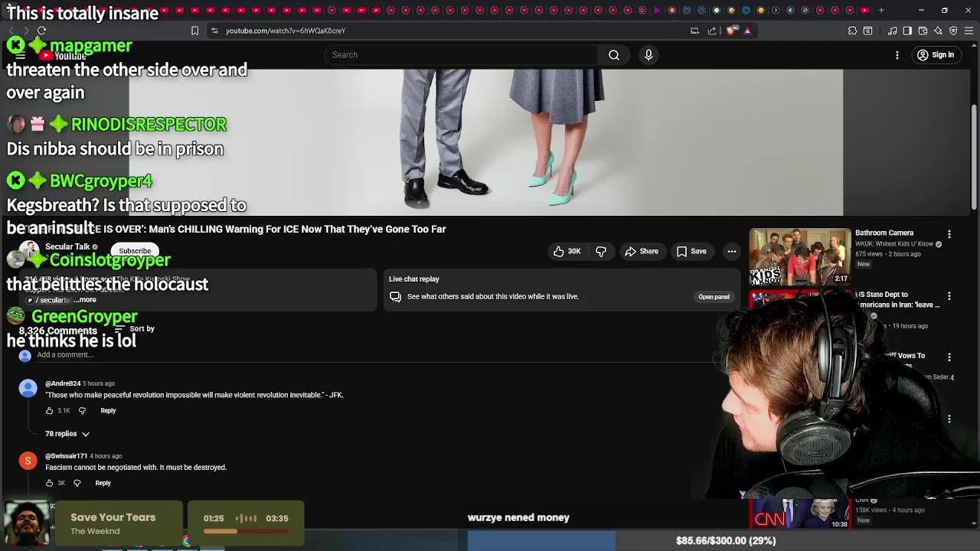This screenshot has height=551, width=980.
Task: Subscribe to Secular Talk channel
Action: coord(135,251)
